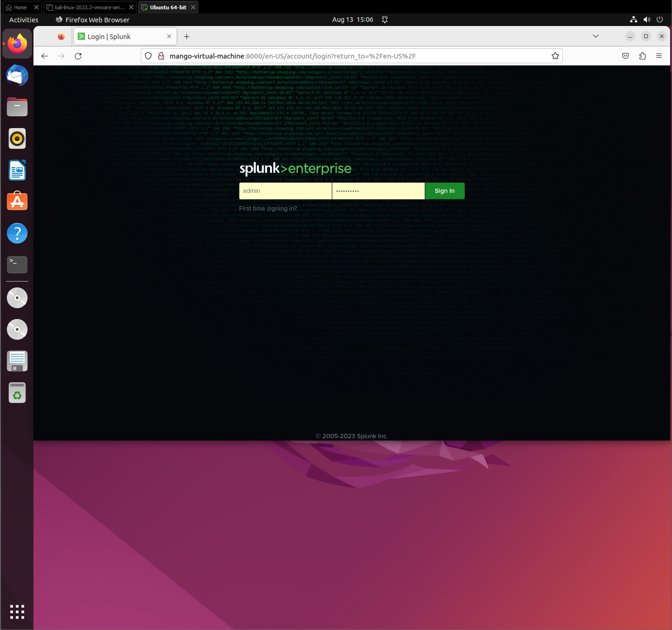Screen dimensions: 672x630
Task: Click the Firefox icon in the dock
Action: 17,44
